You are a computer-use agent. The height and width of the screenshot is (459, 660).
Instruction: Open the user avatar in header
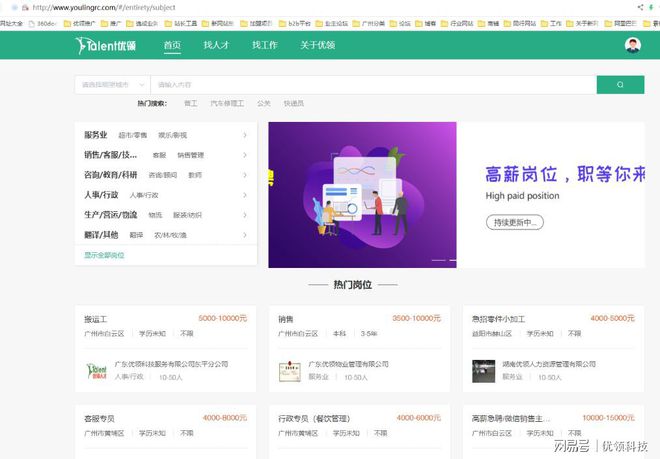pos(633,45)
